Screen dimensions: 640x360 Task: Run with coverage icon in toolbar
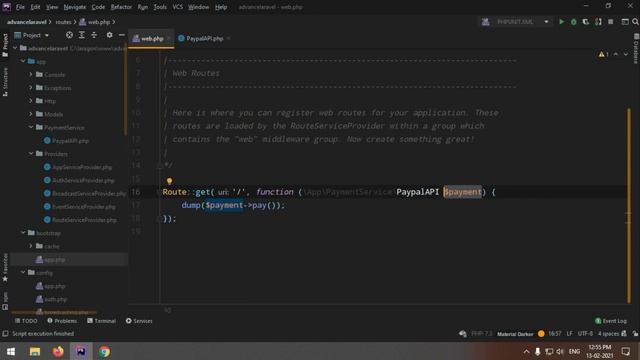coord(586,22)
